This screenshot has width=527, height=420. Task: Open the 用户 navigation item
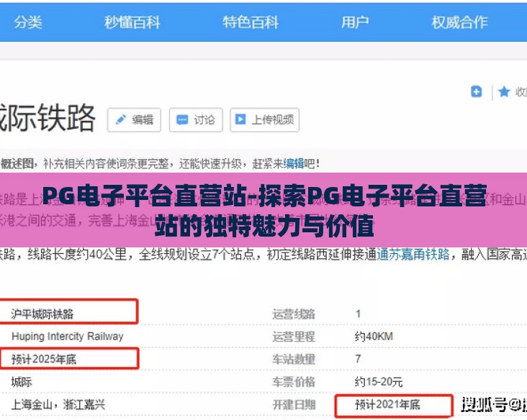(x=355, y=22)
